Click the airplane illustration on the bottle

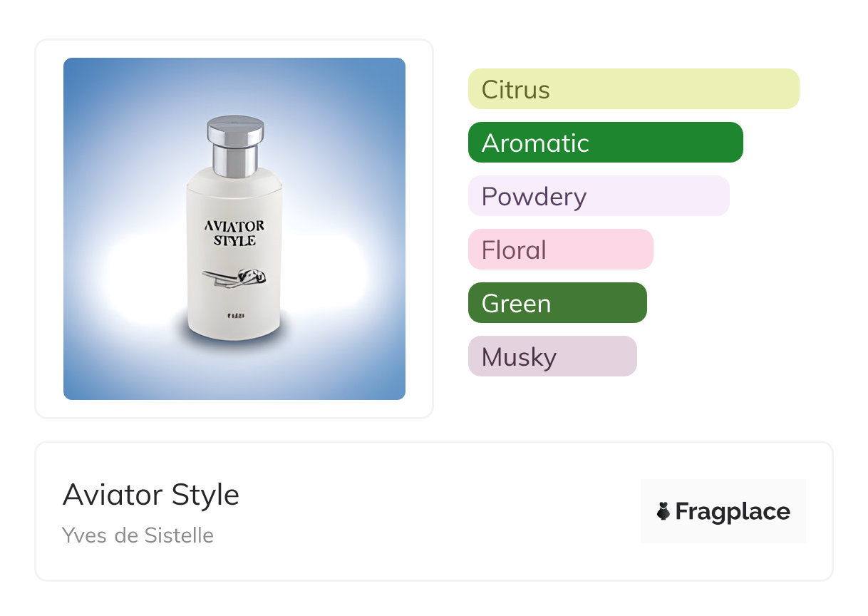pyautogui.click(x=234, y=278)
